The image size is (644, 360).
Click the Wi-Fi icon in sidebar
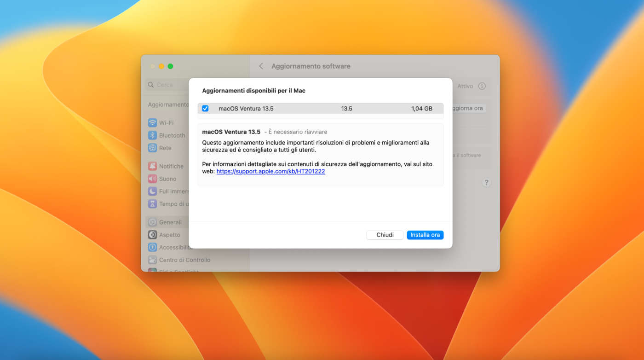[x=152, y=123]
